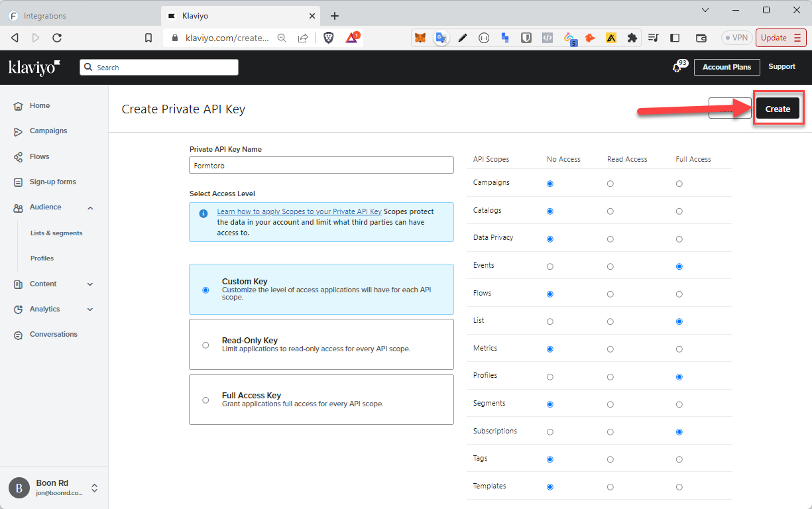Set Metrics to Full Access
This screenshot has width=812, height=509.
679,349
